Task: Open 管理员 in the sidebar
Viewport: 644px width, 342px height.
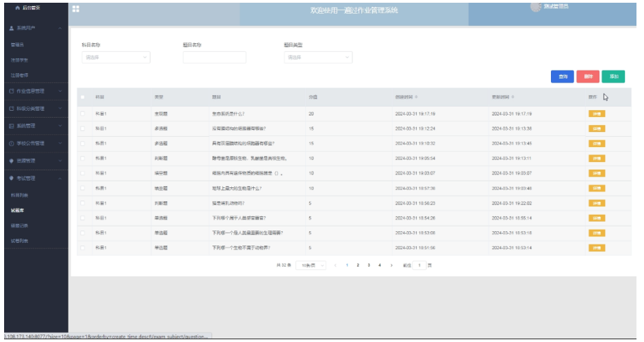Action: [x=17, y=44]
